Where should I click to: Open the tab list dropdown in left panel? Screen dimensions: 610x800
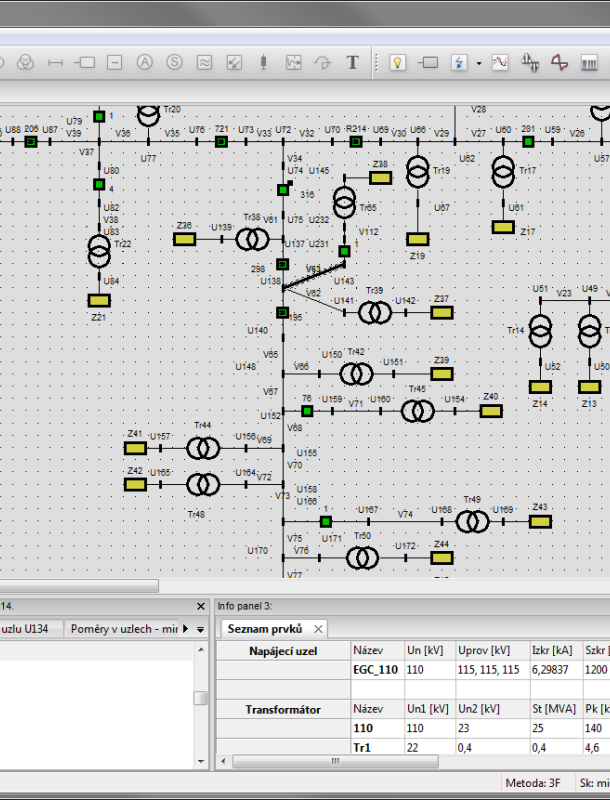(200, 630)
